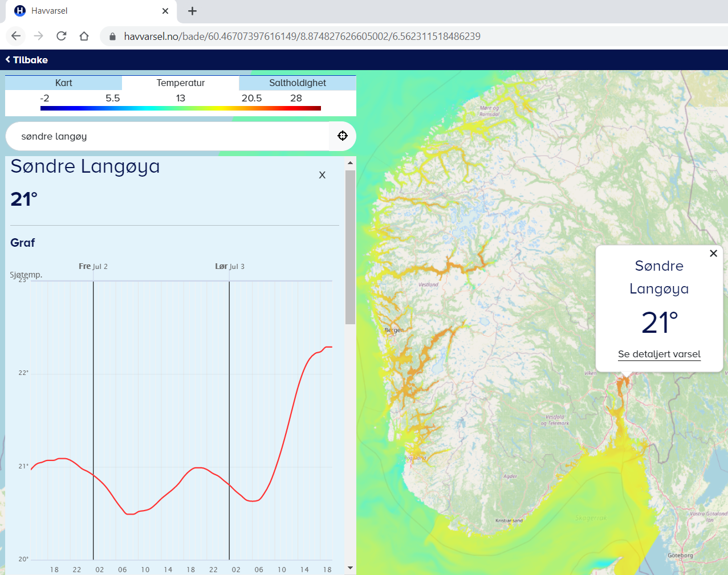
Task: Close the Søndre Langøya detail panel
Action: 322,175
